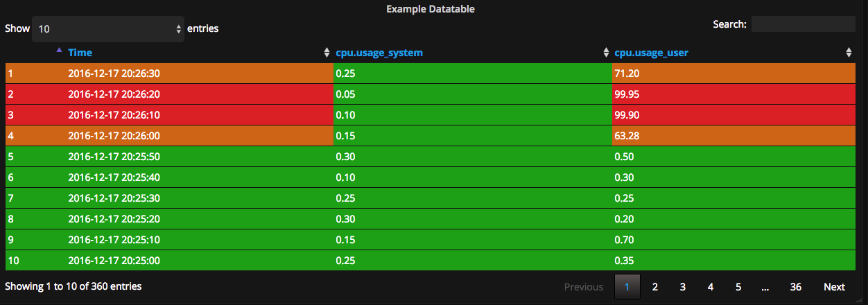Go to page 4
The image size is (868, 305).
coord(711,287)
